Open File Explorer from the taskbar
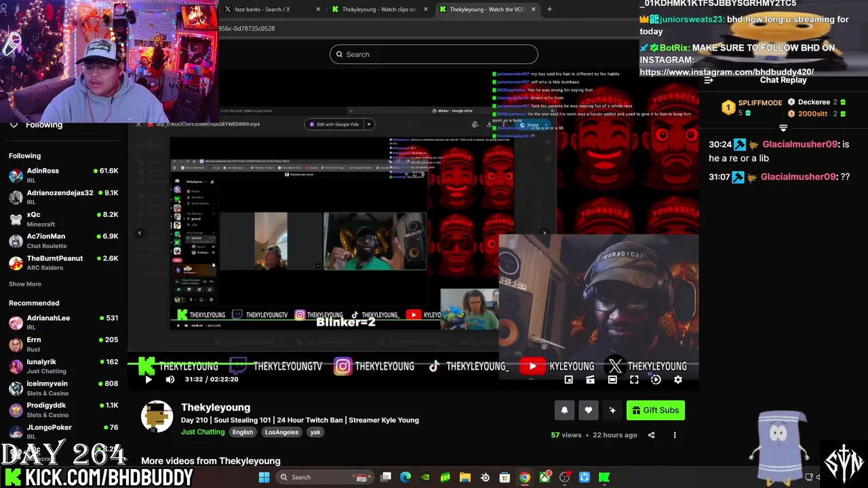The image size is (868, 488). point(465,477)
